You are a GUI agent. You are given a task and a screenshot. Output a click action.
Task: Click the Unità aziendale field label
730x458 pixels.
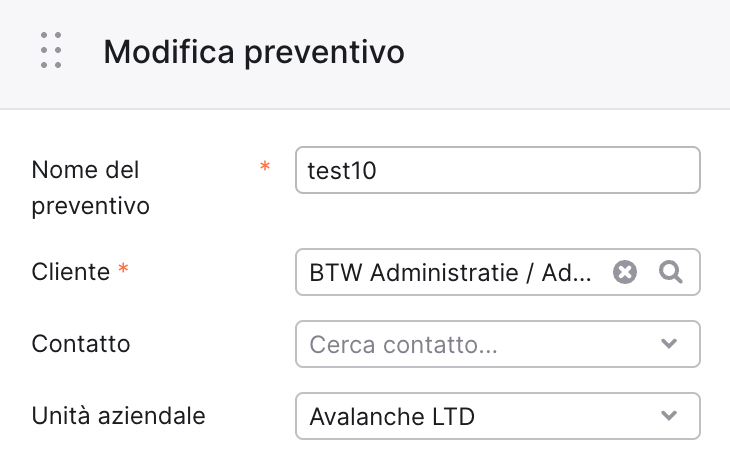click(x=118, y=416)
